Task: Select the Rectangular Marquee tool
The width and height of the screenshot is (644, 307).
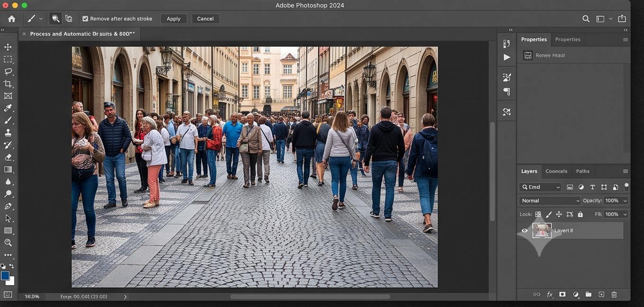Action: coord(8,59)
